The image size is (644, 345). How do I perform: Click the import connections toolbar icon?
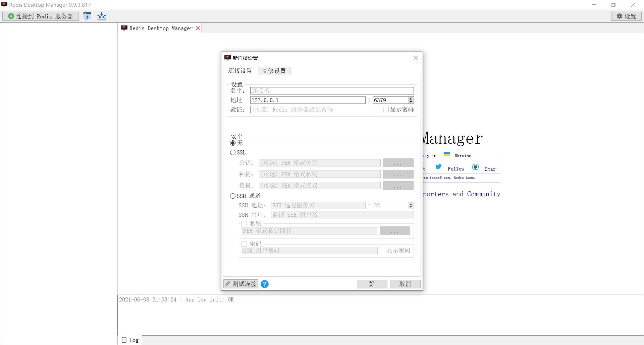tap(87, 16)
